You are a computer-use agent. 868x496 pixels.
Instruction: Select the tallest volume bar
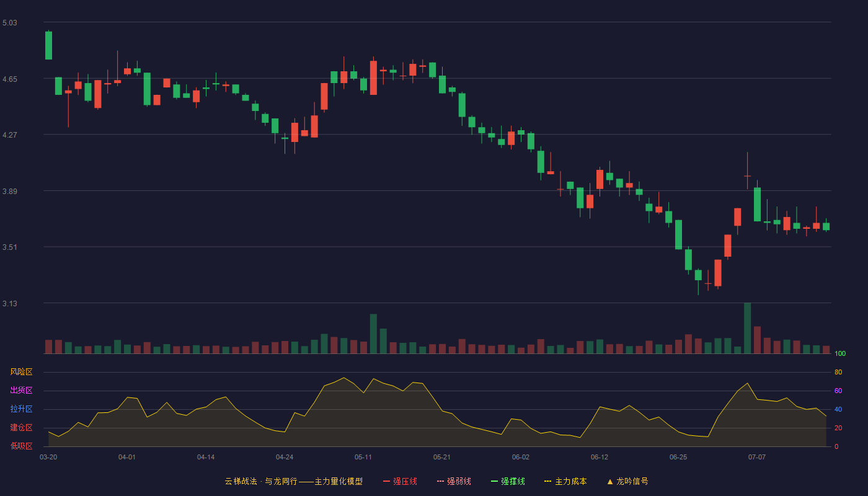(x=747, y=328)
